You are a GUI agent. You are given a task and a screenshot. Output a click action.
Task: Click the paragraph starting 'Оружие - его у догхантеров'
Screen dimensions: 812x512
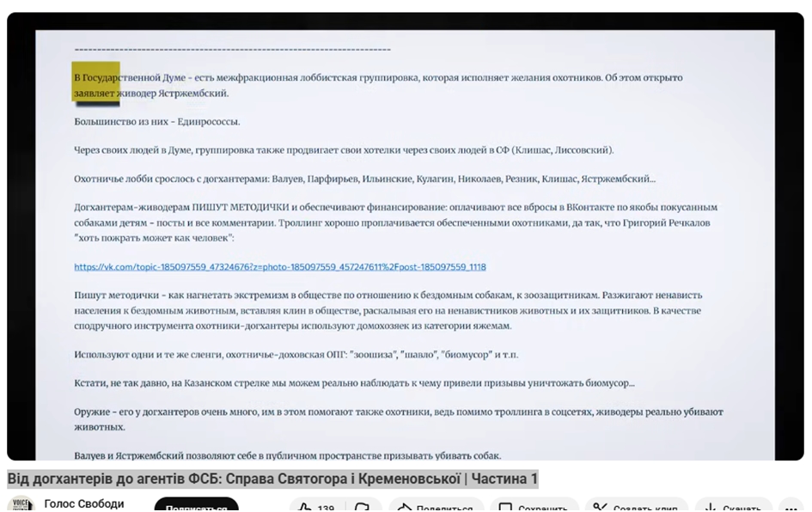398,419
